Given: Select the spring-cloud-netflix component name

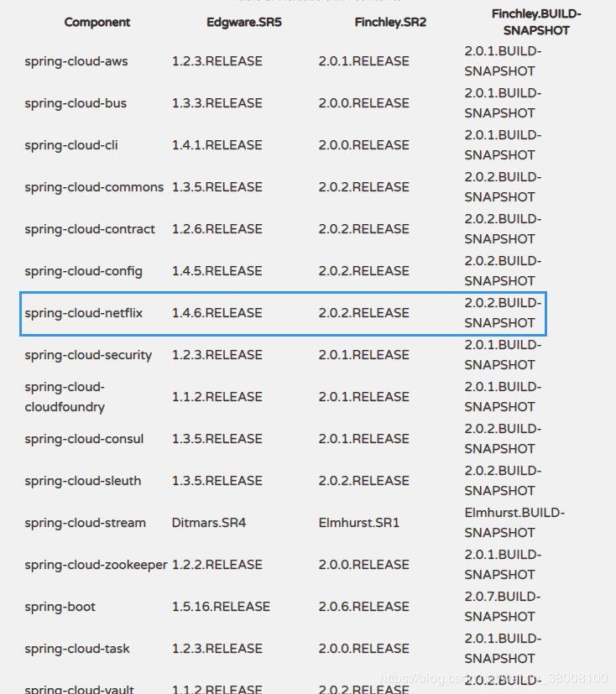Looking at the screenshot, I should pos(84,313).
